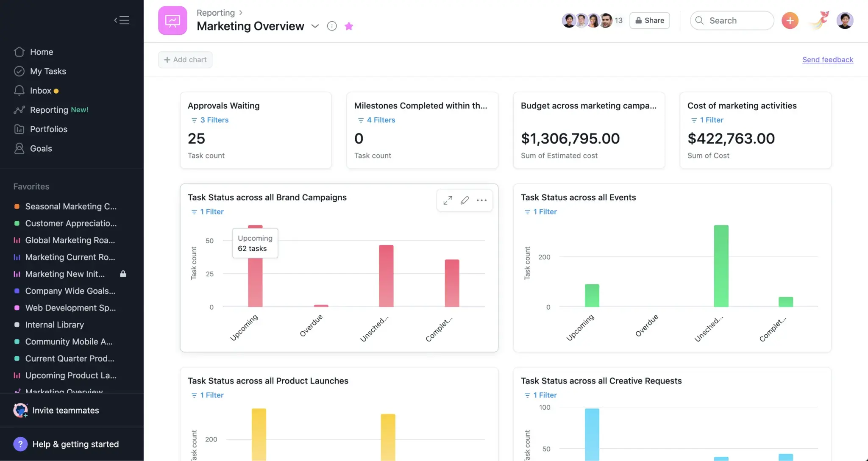Click the Invite teammates button
The height and width of the screenshot is (461, 868).
click(65, 410)
